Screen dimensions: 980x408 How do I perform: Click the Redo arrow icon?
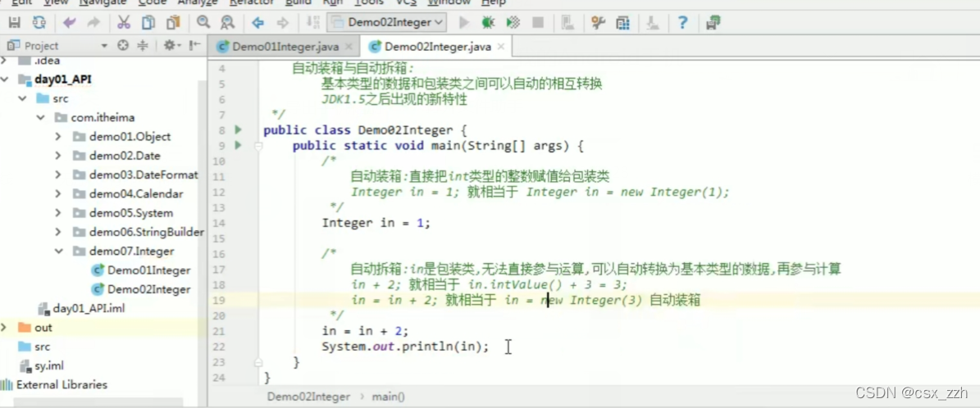(93, 22)
